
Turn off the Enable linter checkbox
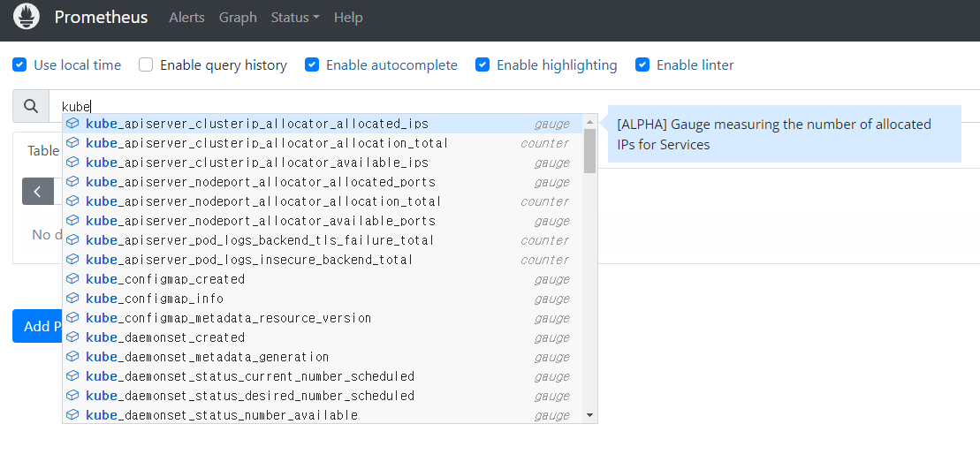tap(642, 64)
